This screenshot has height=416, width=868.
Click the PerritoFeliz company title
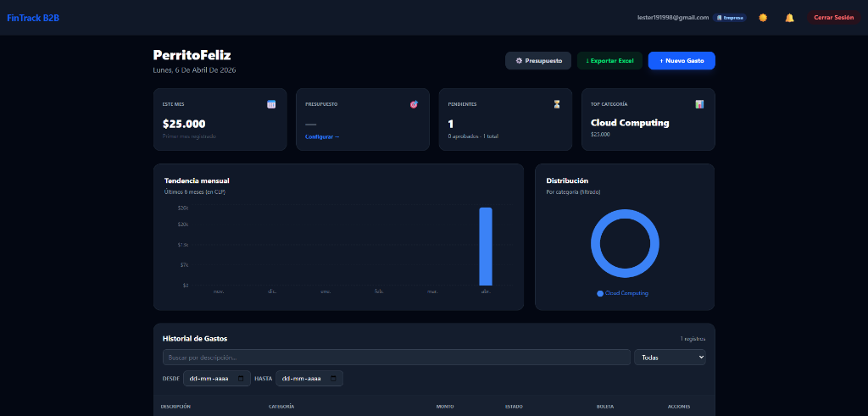coord(192,55)
